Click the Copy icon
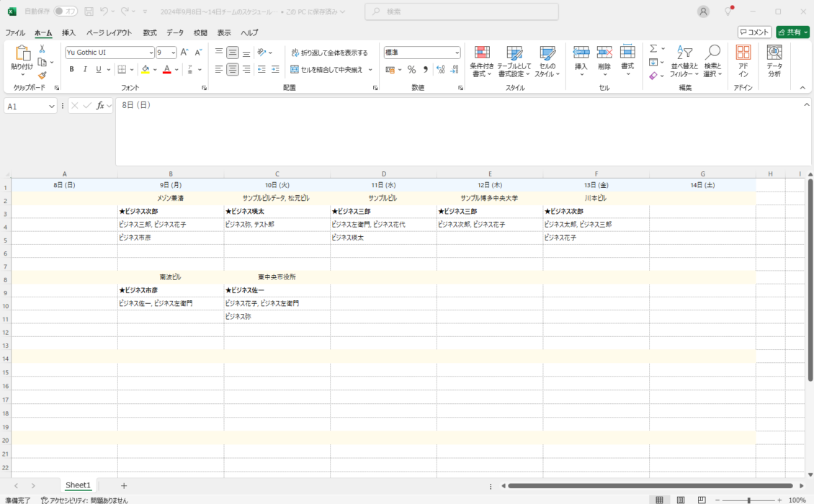Screen dimensions: 814x504 tap(43, 63)
